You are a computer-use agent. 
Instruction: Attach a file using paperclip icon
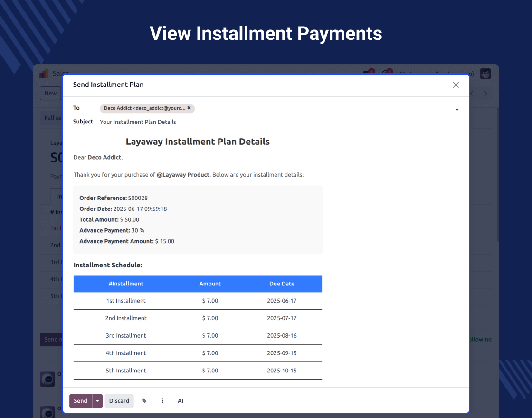coord(144,401)
